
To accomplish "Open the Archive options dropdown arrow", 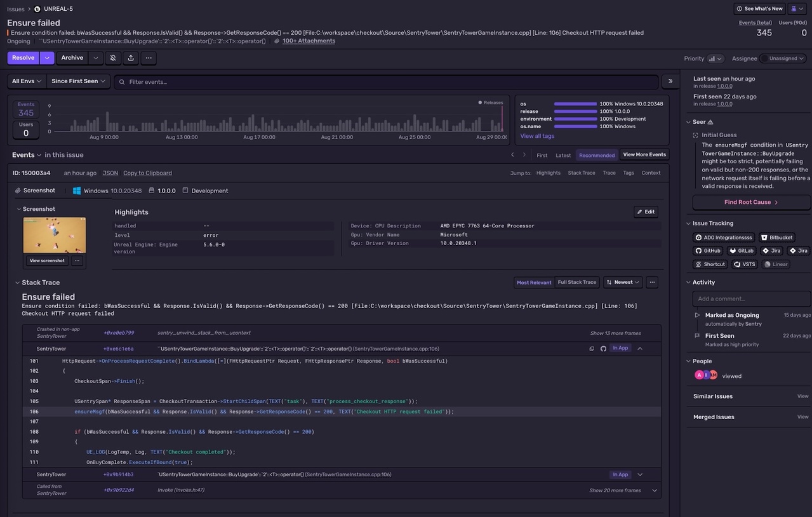I will (x=95, y=58).
